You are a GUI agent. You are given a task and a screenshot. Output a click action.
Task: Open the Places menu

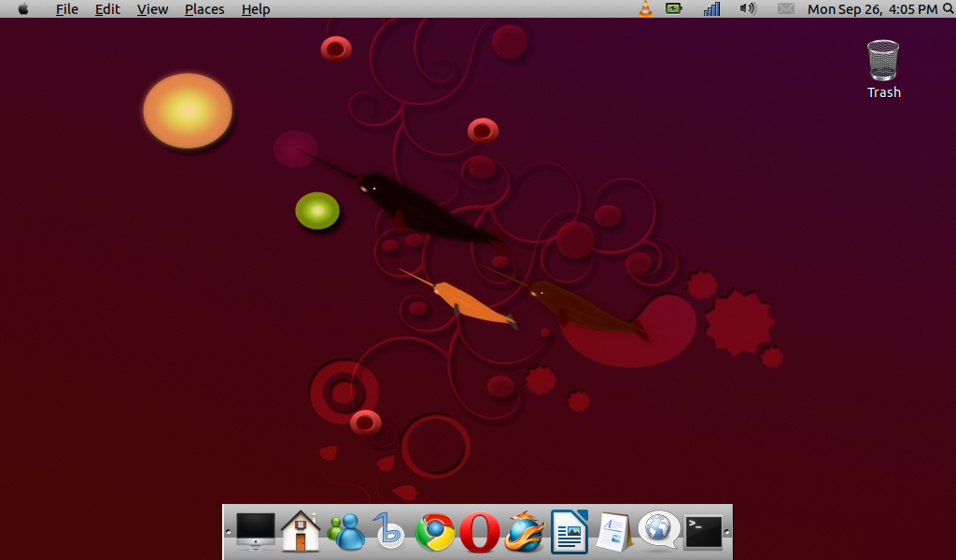coord(204,9)
